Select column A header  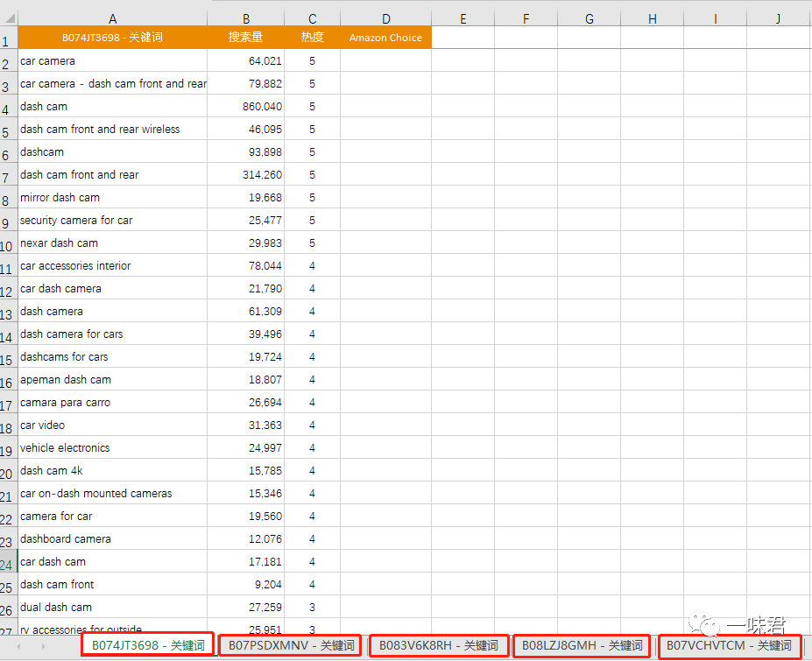112,19
